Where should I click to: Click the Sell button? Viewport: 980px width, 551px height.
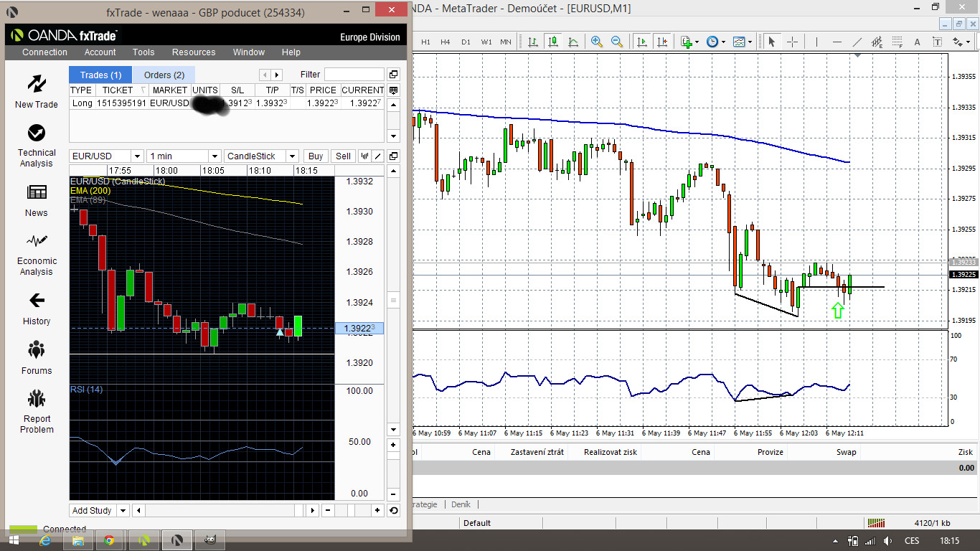pyautogui.click(x=344, y=156)
